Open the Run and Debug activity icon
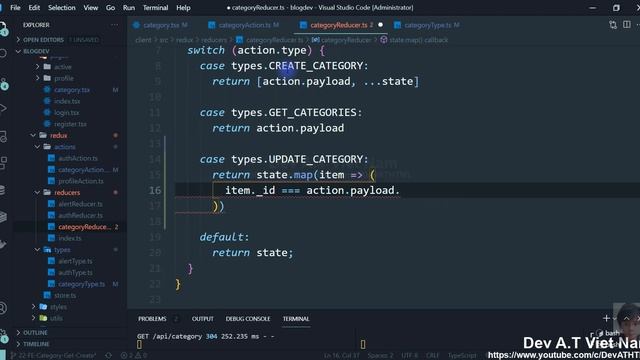 (x=3, y=109)
